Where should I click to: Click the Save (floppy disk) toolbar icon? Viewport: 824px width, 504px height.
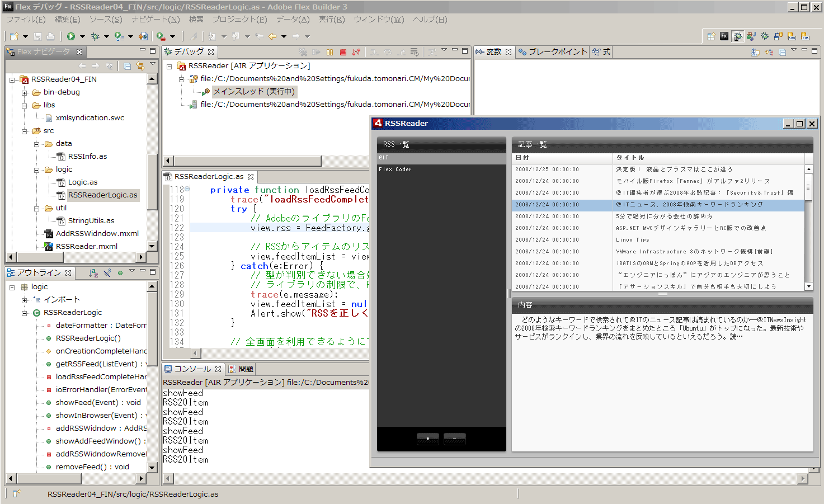(x=37, y=36)
